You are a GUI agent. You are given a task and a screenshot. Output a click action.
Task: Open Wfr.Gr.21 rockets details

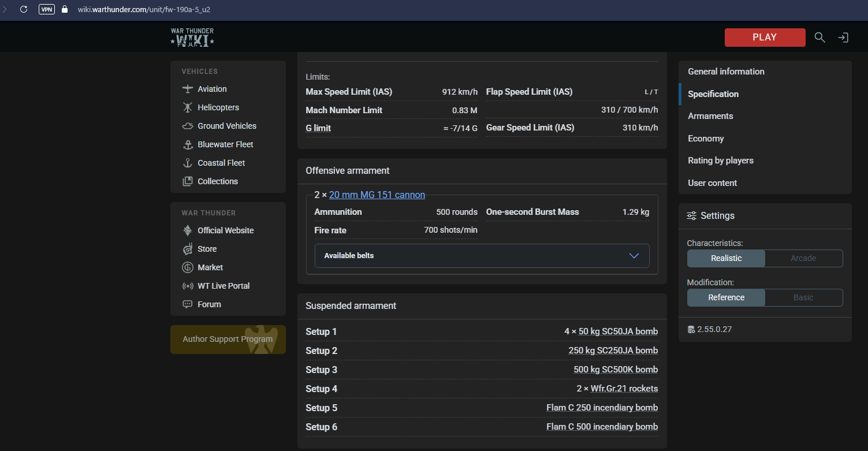coord(624,389)
